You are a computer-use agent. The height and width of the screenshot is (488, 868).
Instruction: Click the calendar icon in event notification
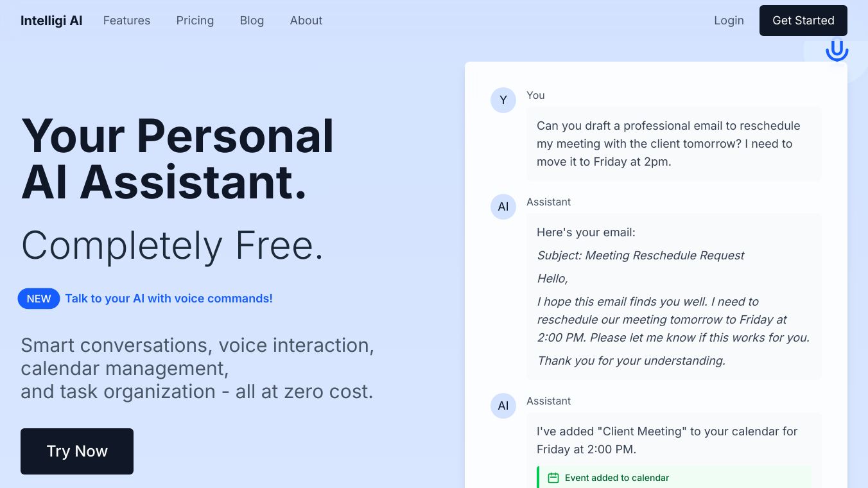click(x=553, y=478)
